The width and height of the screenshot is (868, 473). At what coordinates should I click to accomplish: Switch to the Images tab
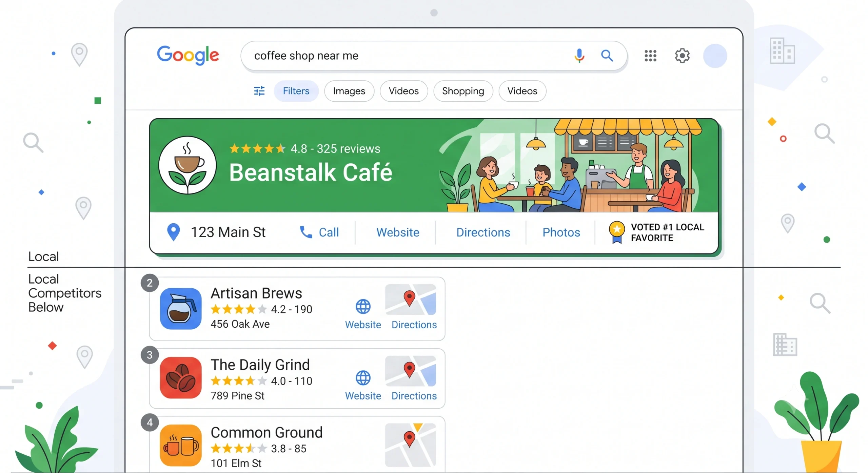tap(349, 91)
